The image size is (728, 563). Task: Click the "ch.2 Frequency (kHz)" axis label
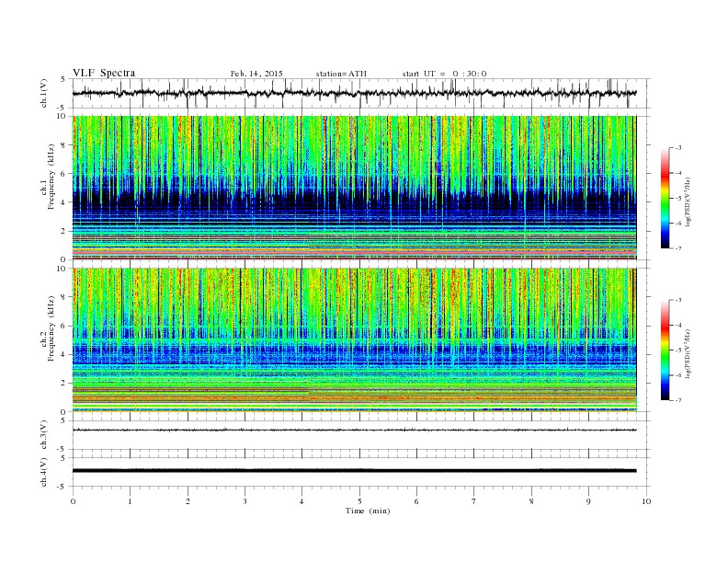pos(48,329)
